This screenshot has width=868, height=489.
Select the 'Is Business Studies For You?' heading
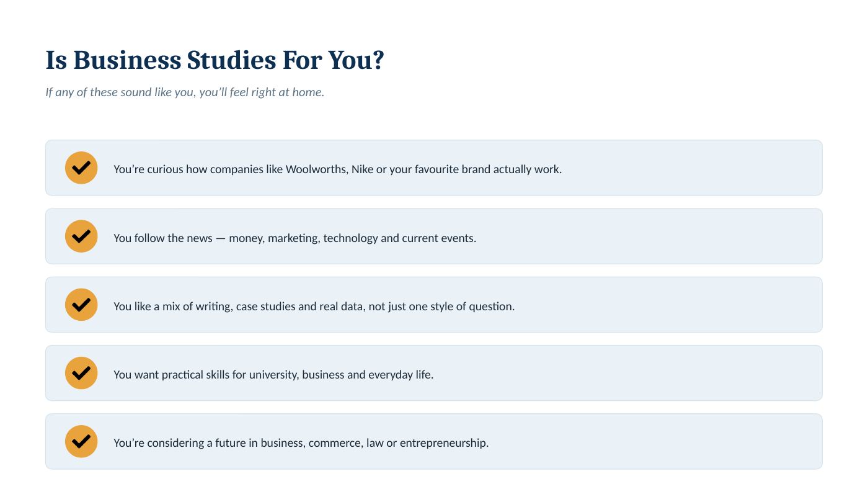coord(215,60)
